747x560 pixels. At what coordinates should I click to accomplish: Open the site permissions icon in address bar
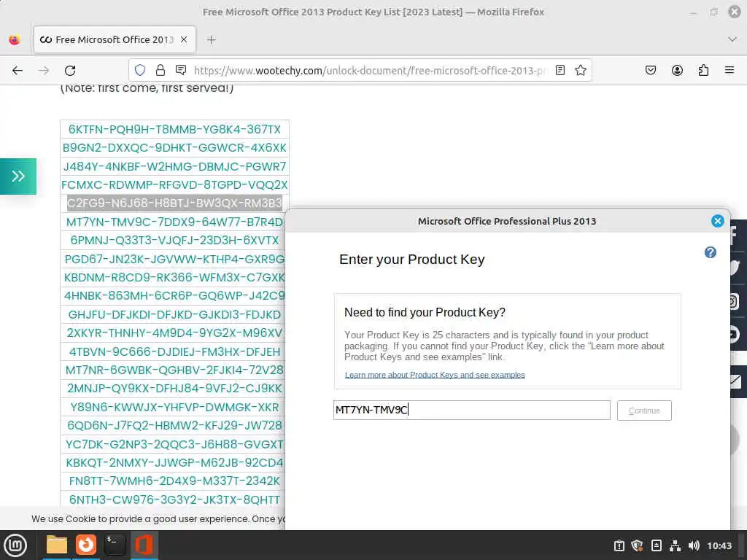(181, 71)
